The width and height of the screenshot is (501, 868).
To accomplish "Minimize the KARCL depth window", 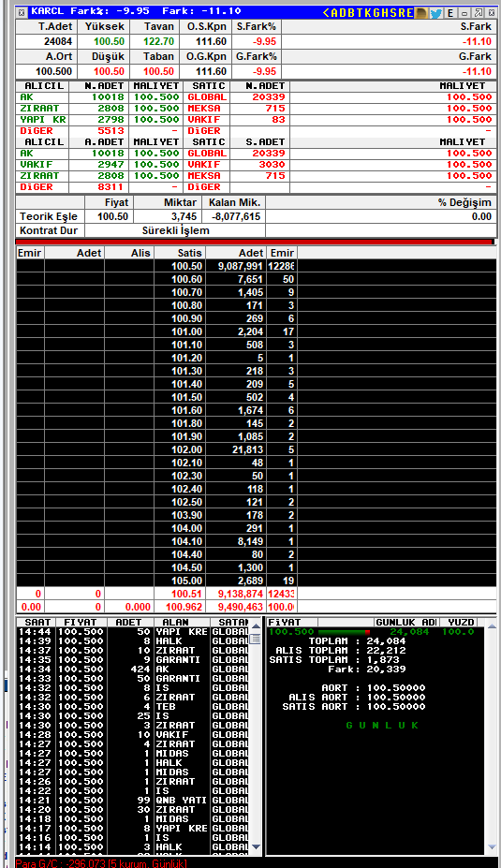I will (464, 13).
